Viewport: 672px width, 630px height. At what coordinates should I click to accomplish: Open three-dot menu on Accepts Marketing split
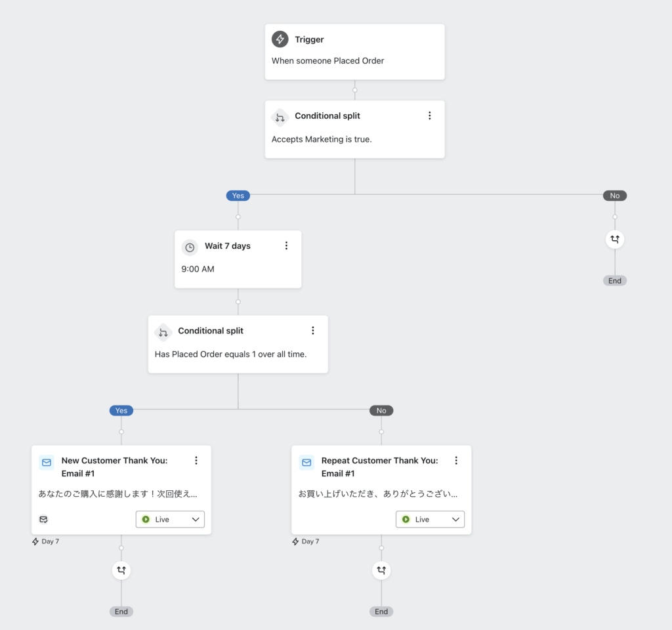(x=430, y=115)
